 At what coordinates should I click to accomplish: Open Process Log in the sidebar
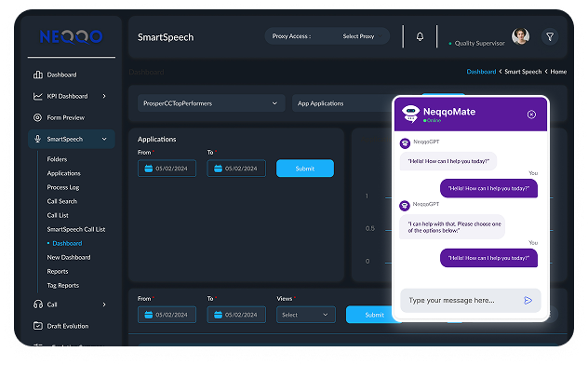pos(63,187)
